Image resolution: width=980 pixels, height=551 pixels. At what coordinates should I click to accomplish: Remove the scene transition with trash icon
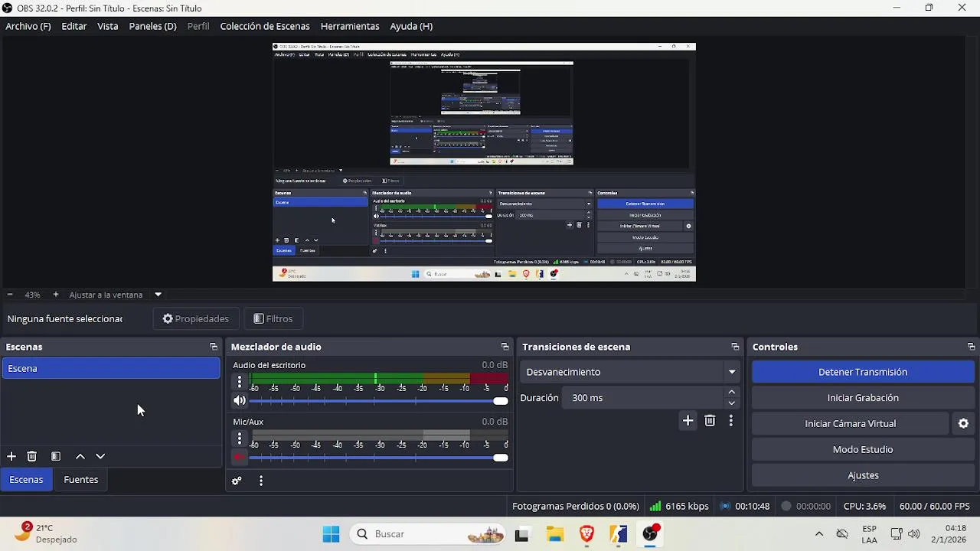[x=710, y=420]
